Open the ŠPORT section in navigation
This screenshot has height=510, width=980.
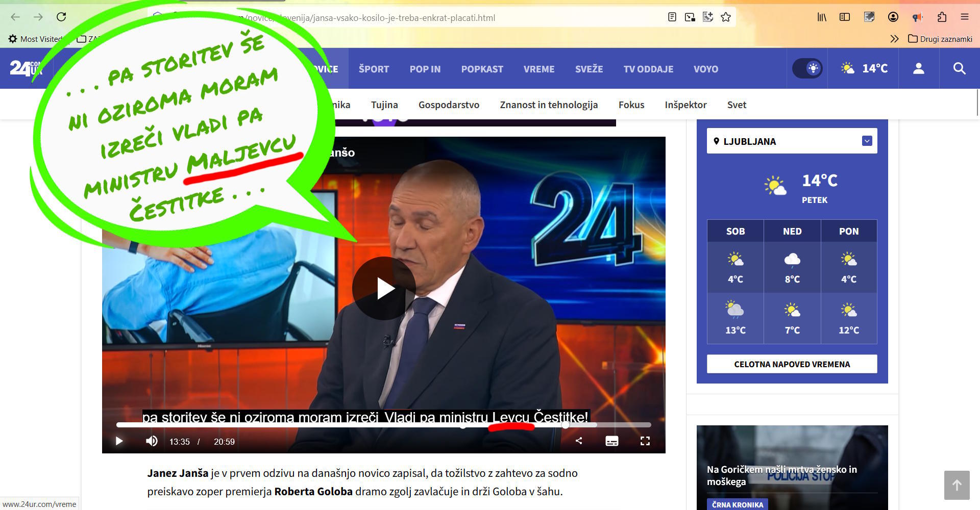point(374,69)
